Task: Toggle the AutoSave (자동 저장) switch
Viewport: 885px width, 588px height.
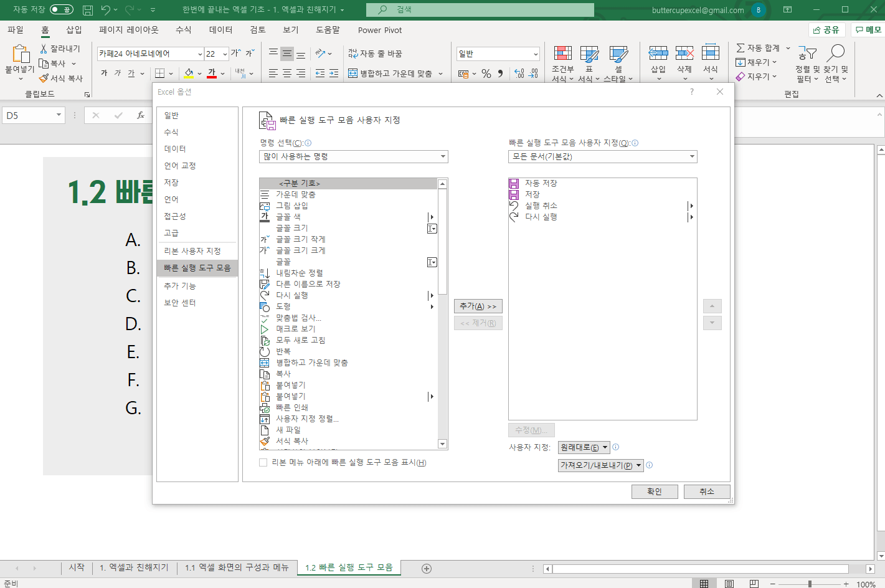Action: point(61,9)
